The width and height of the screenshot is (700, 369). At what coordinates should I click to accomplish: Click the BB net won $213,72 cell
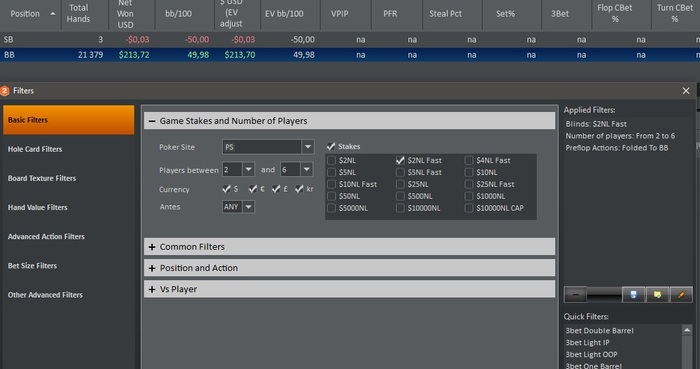pos(134,55)
